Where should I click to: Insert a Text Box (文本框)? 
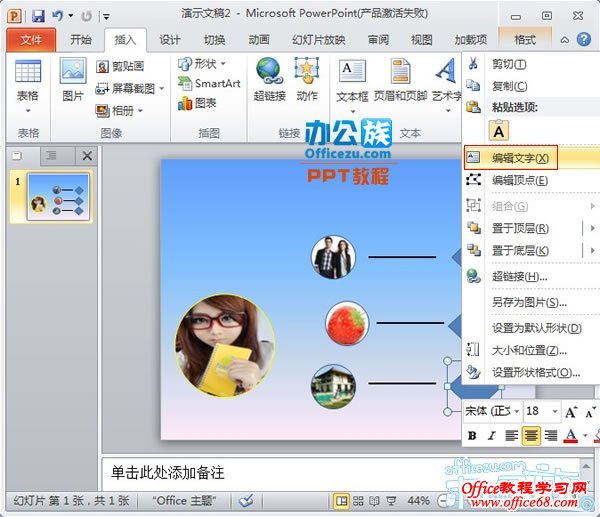point(352,78)
